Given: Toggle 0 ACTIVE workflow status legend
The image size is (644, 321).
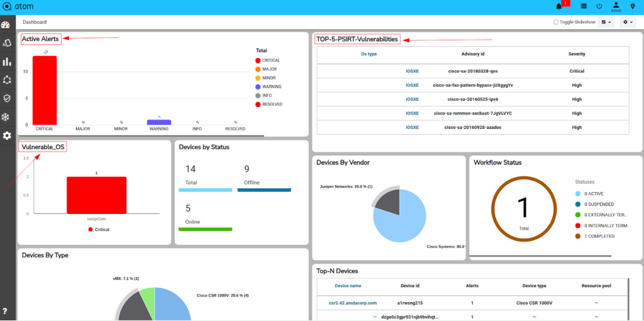Looking at the screenshot, I should coord(590,194).
